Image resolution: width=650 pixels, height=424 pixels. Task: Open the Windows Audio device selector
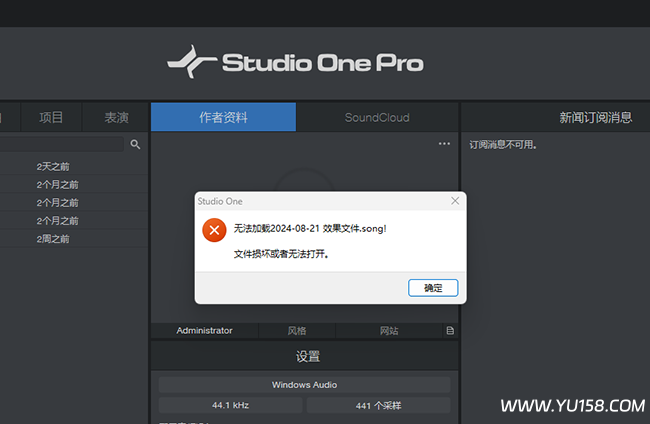point(304,385)
